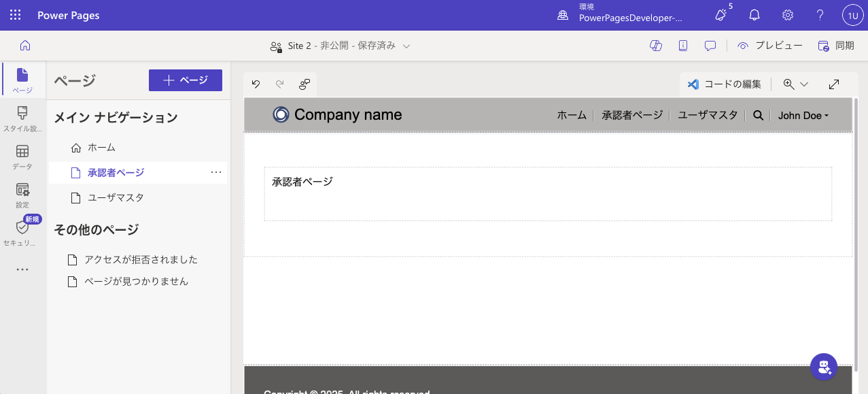Expand John Doe user menu
868x394 pixels.
click(803, 116)
